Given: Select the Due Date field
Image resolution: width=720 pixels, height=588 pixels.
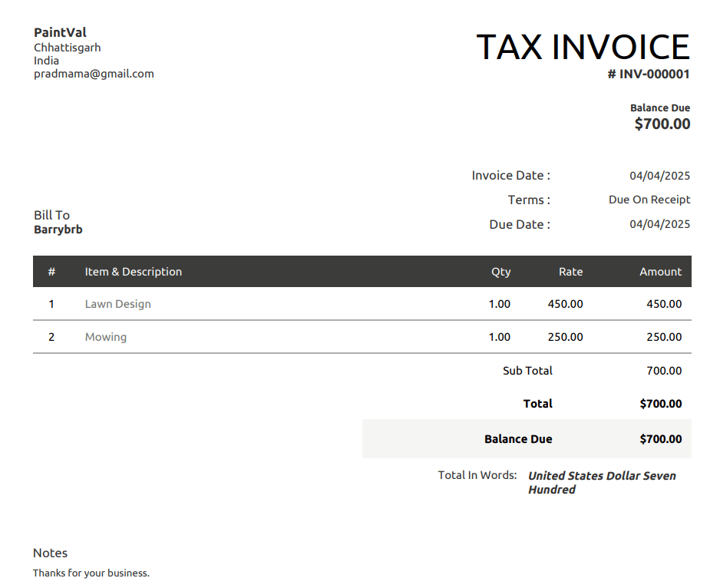Looking at the screenshot, I should coord(516,224).
